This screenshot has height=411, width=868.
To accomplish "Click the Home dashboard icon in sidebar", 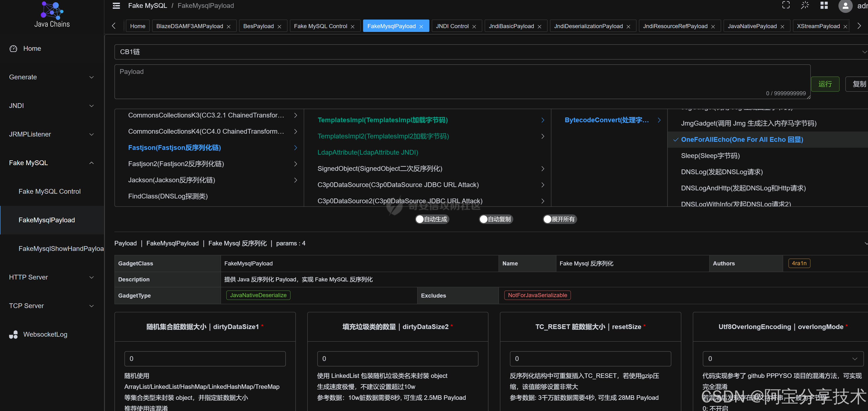I will (x=14, y=49).
